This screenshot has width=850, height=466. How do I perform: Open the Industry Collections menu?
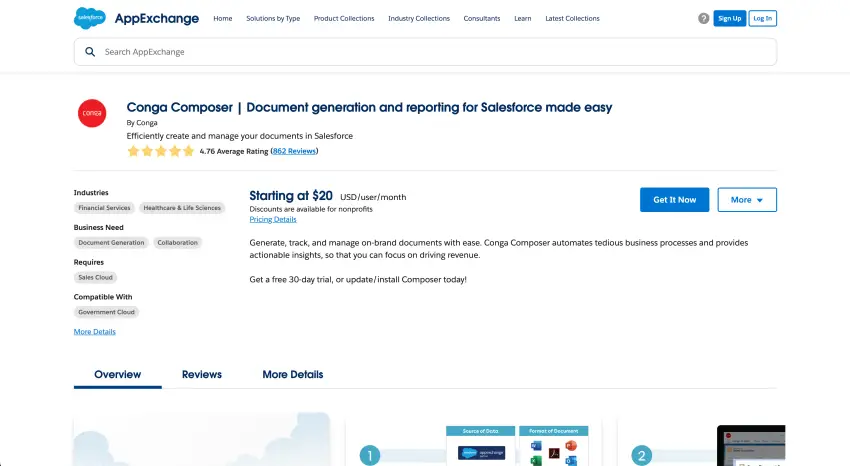coord(419,18)
